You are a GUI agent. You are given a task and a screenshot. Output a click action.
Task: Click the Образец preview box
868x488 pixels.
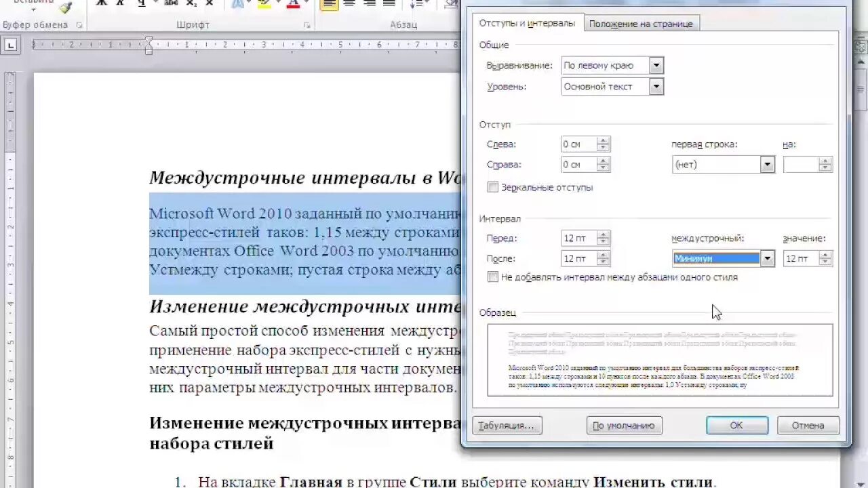[x=660, y=360]
